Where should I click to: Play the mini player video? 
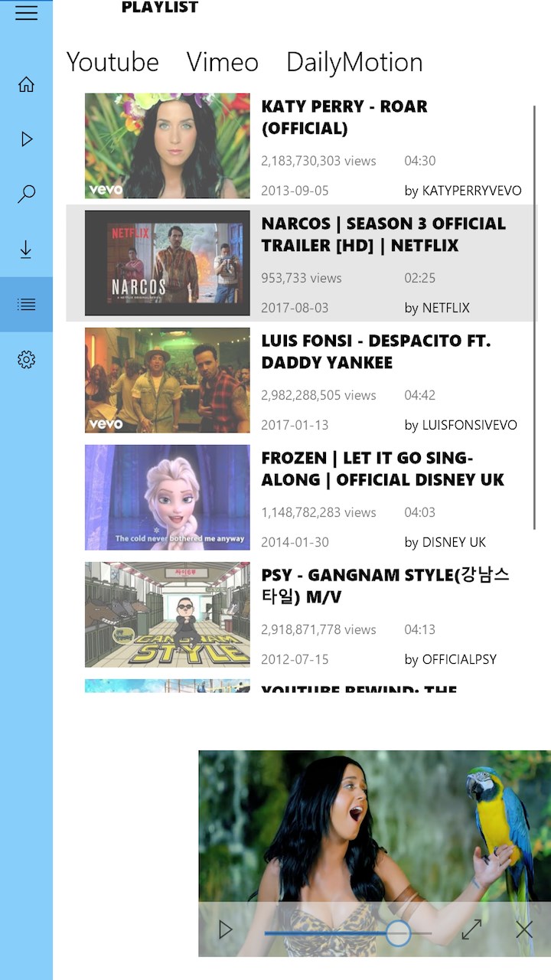tap(225, 930)
